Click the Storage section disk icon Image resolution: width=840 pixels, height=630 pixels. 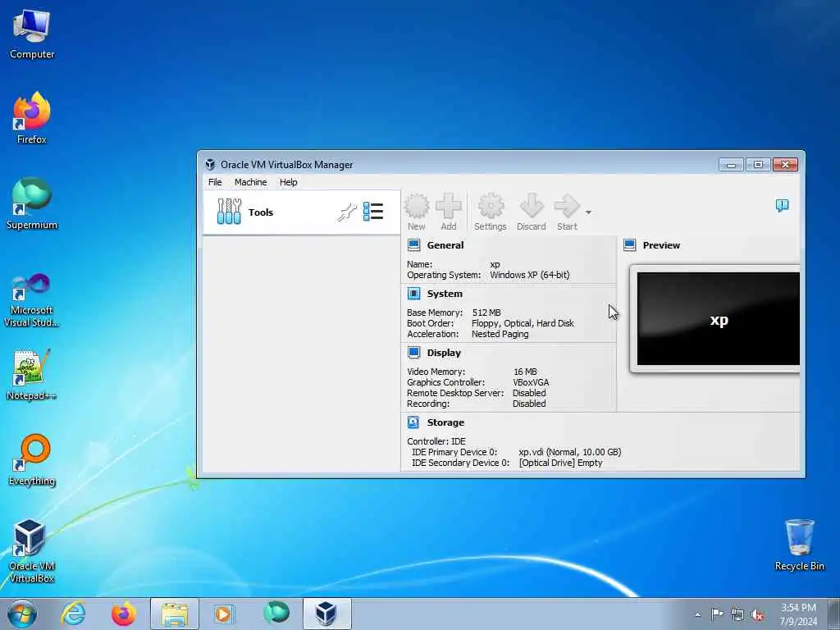tap(413, 422)
